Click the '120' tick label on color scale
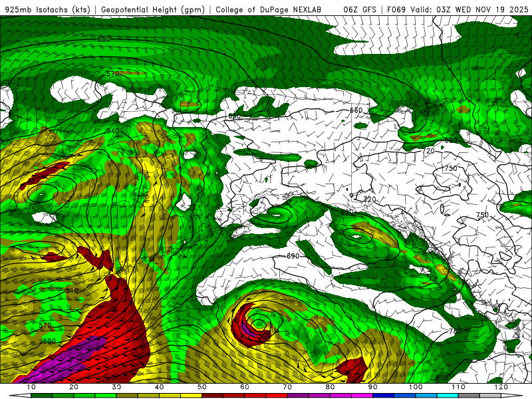 (x=501, y=387)
